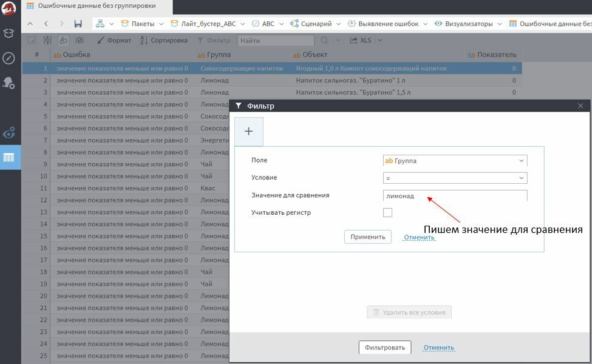Click the Объект column header
This screenshot has height=364, width=592.
378,55
